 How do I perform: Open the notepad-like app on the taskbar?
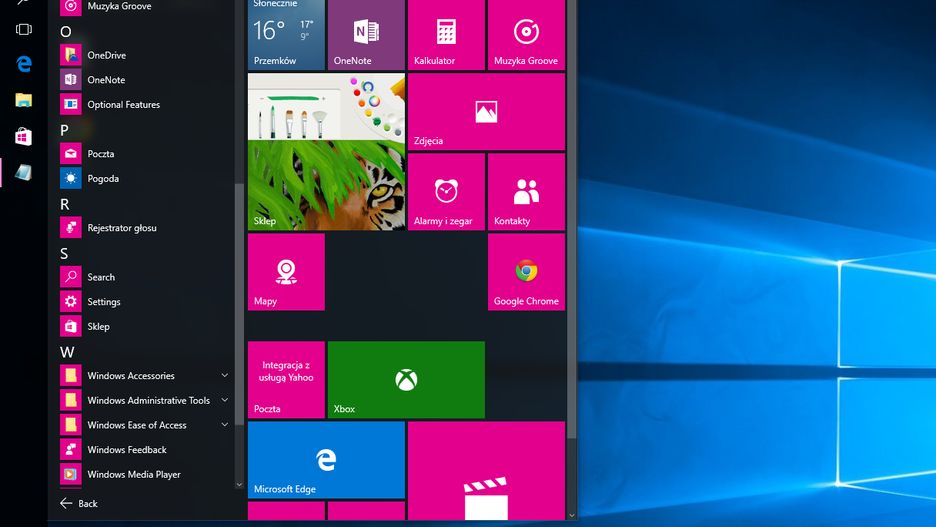(24, 172)
